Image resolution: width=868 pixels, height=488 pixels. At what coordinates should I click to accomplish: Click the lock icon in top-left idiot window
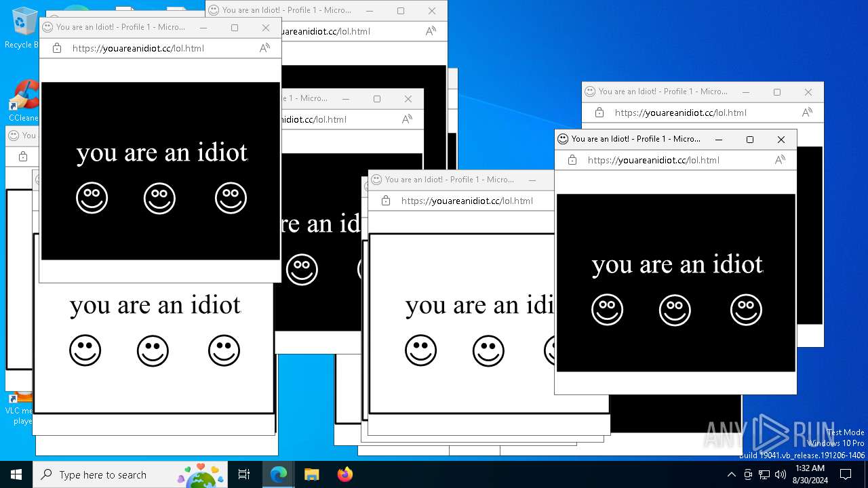tap(57, 48)
